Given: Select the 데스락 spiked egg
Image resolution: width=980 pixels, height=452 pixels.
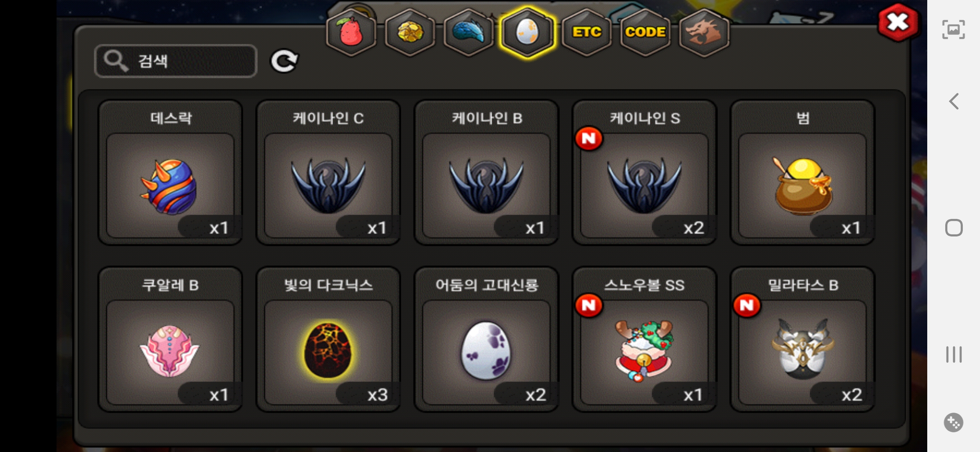Looking at the screenshot, I should [170, 172].
